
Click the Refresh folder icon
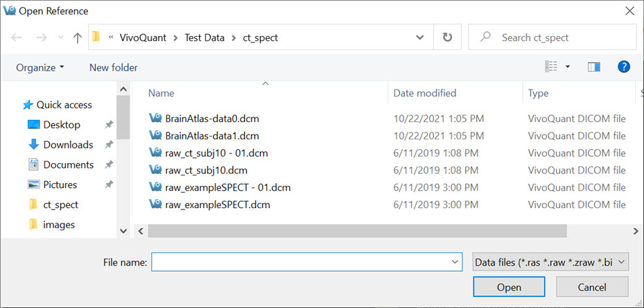point(447,37)
